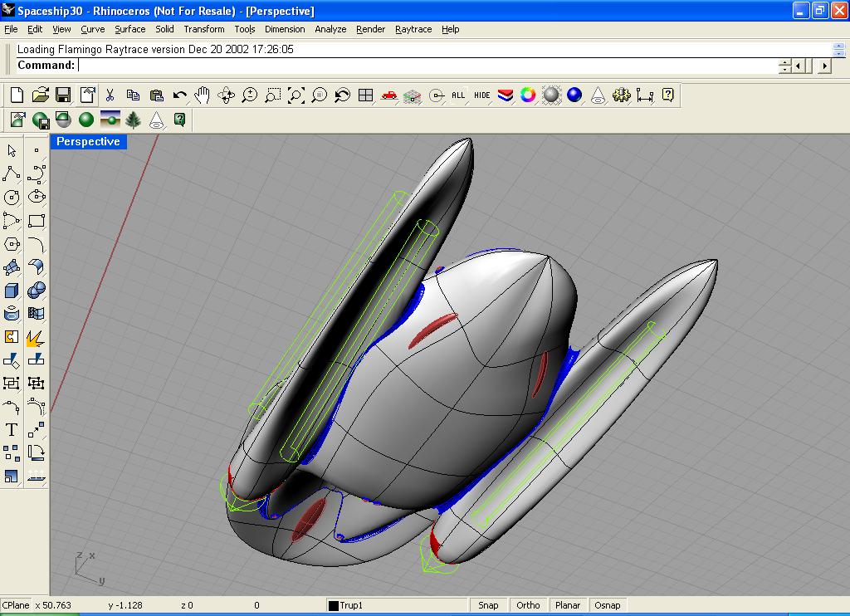
Task: Open Options with the gear icon
Action: [x=621, y=95]
